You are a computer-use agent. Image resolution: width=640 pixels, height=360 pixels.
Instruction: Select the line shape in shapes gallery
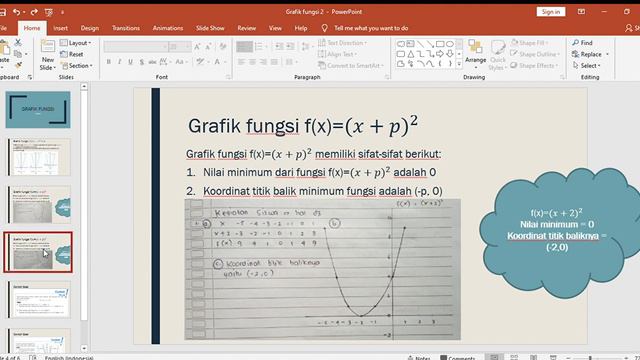[420, 44]
